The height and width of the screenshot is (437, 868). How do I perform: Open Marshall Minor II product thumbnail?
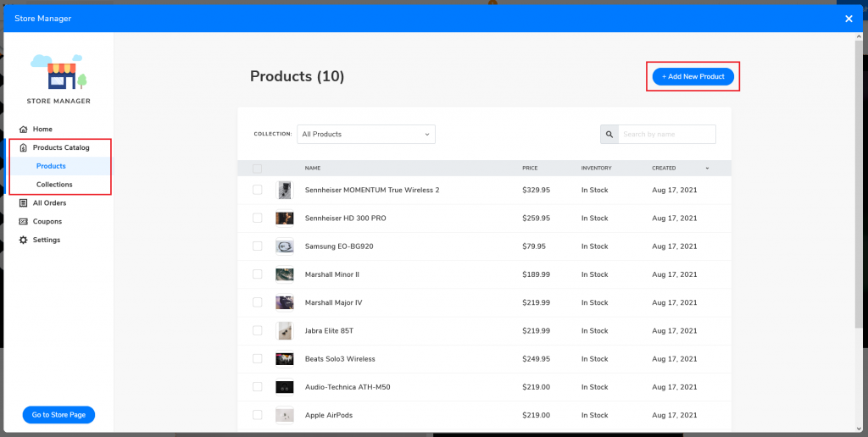tap(285, 274)
